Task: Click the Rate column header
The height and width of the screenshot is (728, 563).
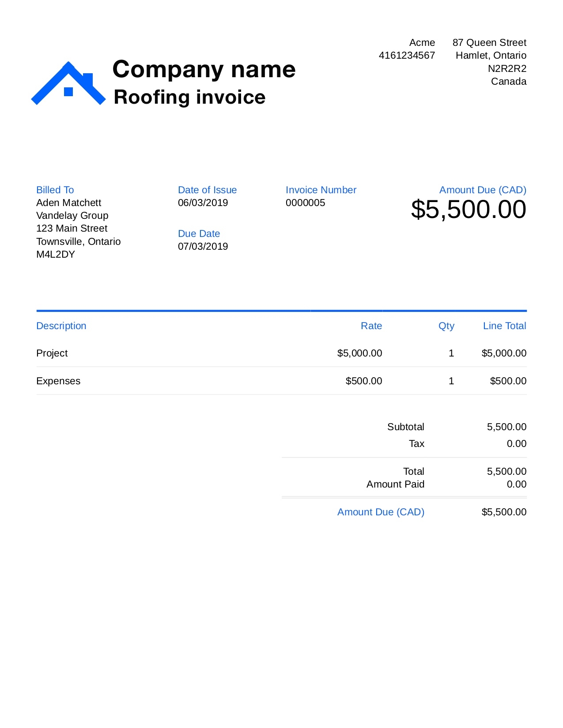Action: pyautogui.click(x=371, y=326)
